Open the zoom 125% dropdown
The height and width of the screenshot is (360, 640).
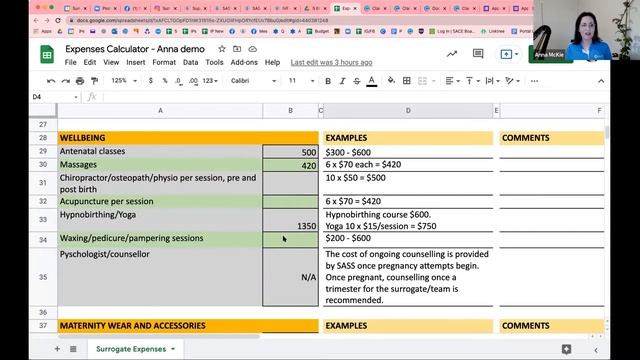point(124,81)
